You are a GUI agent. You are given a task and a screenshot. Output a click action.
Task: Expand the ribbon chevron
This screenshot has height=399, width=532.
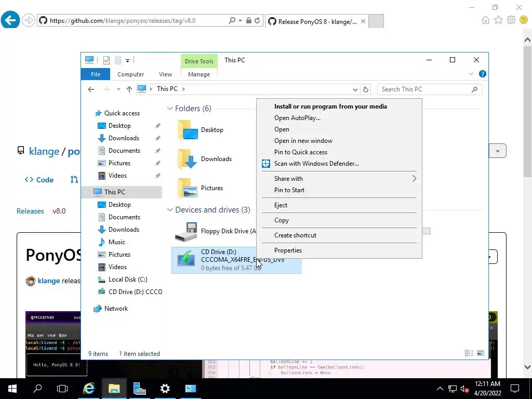pyautogui.click(x=471, y=74)
